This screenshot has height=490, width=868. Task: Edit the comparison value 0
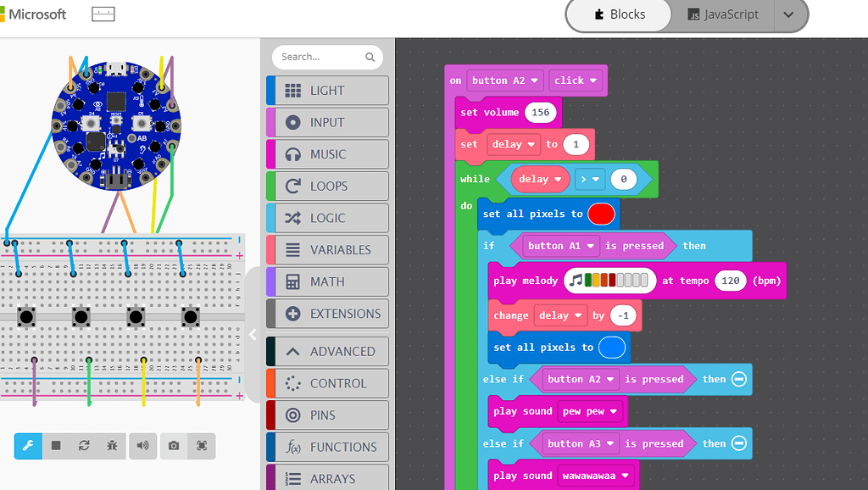[x=623, y=180]
